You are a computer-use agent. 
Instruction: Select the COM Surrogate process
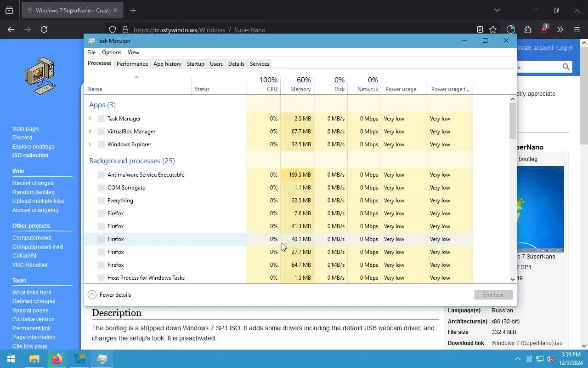tap(278, 188)
